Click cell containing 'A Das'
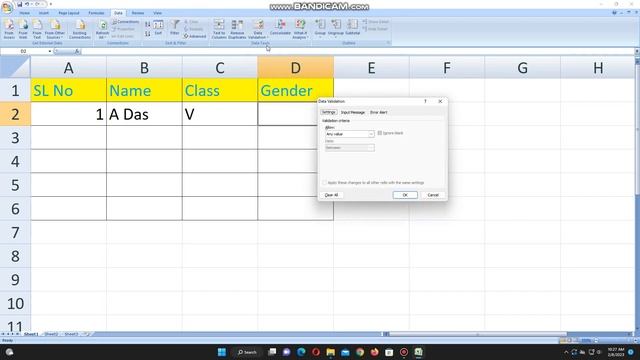Image resolution: width=640 pixels, height=360 pixels. [x=144, y=114]
